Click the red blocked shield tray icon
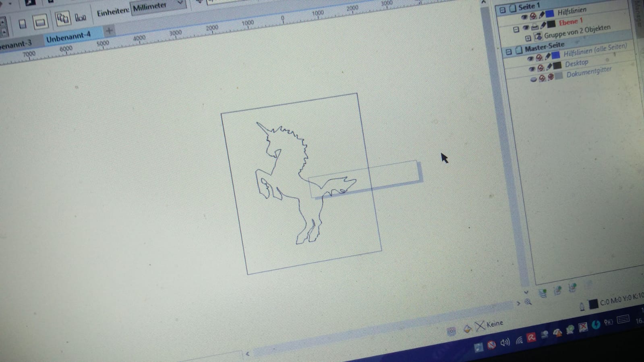Image resolution: width=644 pixels, height=362 pixels. 491,345
